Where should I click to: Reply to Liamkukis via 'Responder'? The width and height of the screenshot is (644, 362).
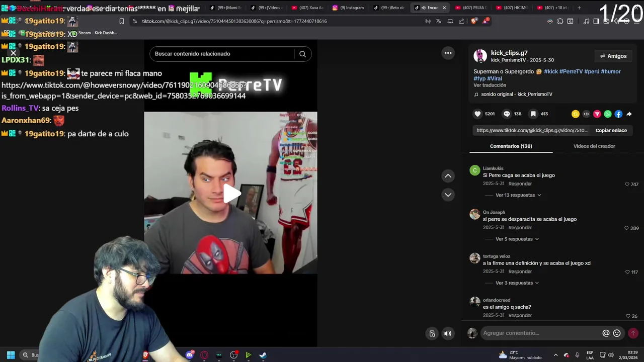click(520, 184)
